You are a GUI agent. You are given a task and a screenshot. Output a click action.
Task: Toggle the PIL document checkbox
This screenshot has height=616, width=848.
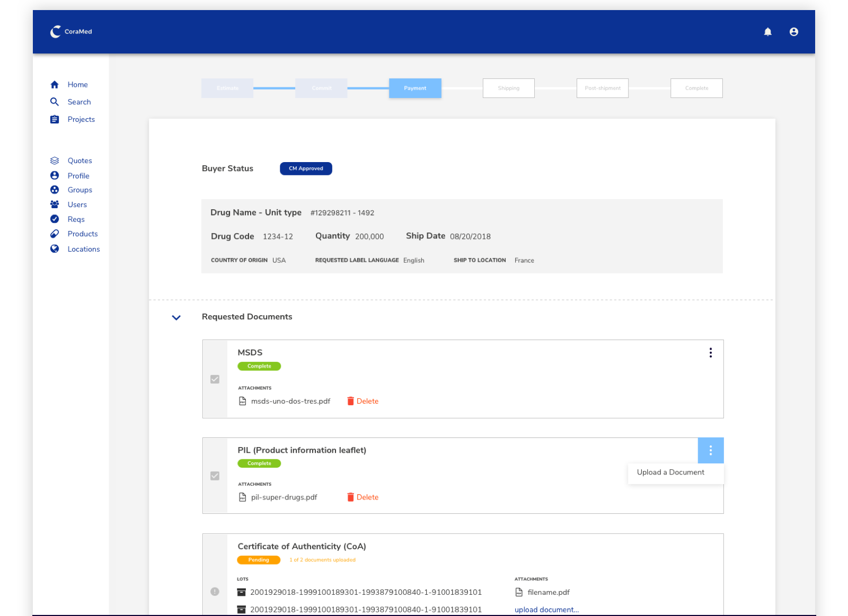tap(215, 476)
